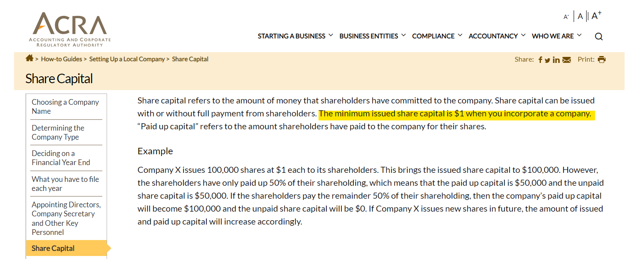Open Deciding on a Financial Year End
Image resolution: width=644 pixels, height=259 pixels.
pos(62,158)
